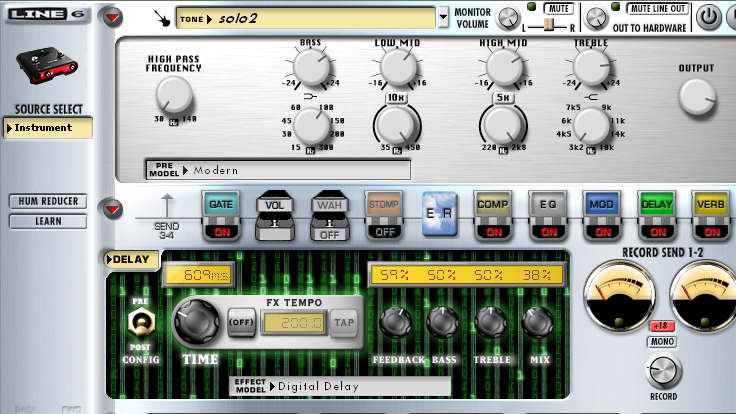The height and width of the screenshot is (414, 736).
Task: Click the High Mid gain knob
Action: point(504,67)
